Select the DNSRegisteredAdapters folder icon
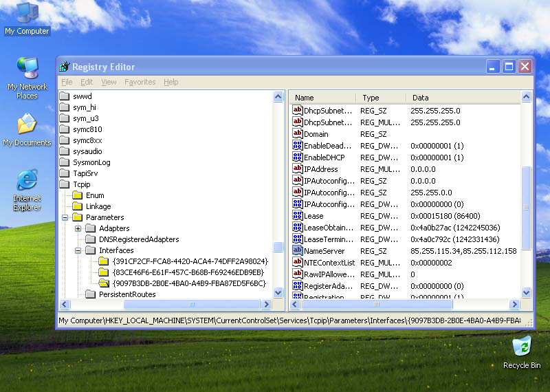 pos(91,239)
